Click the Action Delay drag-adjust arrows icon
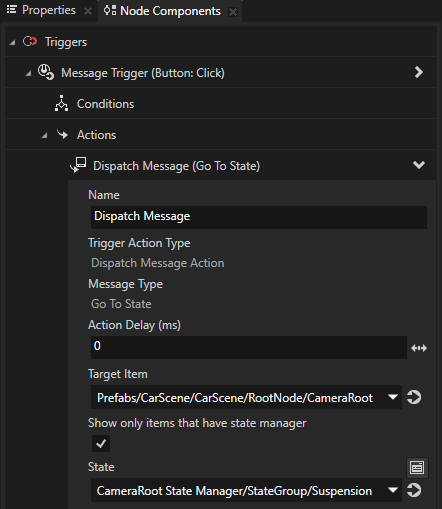Image resolution: width=442 pixels, height=509 pixels. pos(419,348)
